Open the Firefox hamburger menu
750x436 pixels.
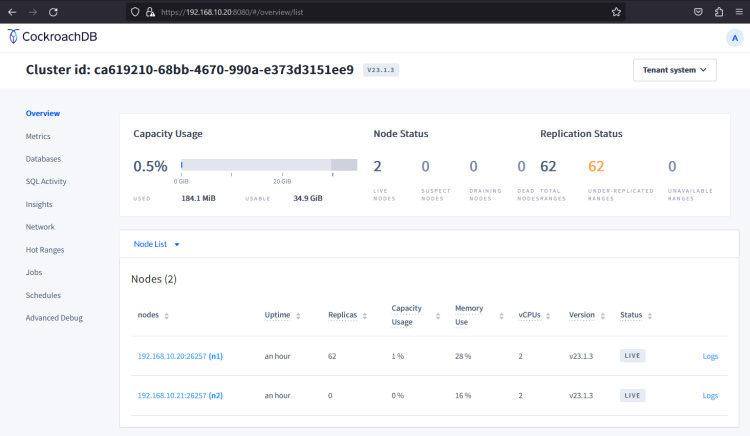737,12
